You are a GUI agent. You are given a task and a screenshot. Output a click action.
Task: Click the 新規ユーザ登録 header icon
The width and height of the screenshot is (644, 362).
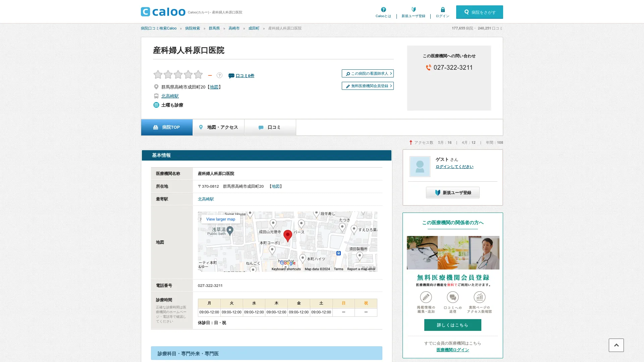point(414,10)
